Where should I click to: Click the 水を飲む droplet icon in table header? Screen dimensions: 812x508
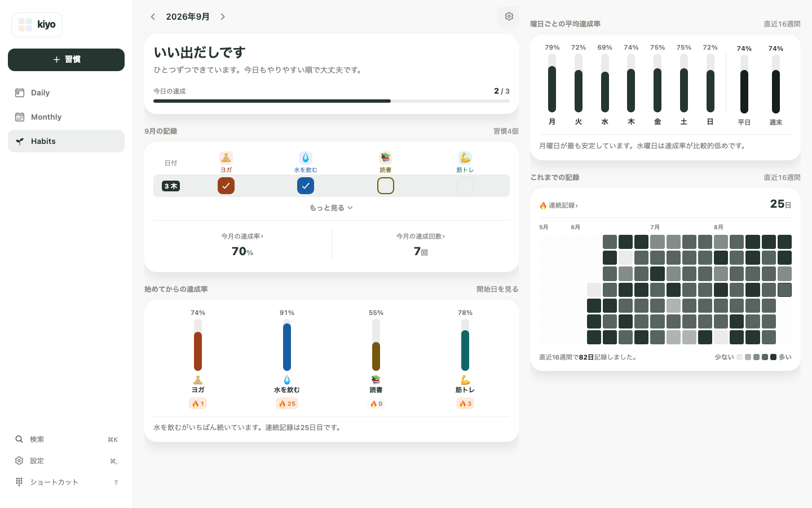tap(306, 158)
